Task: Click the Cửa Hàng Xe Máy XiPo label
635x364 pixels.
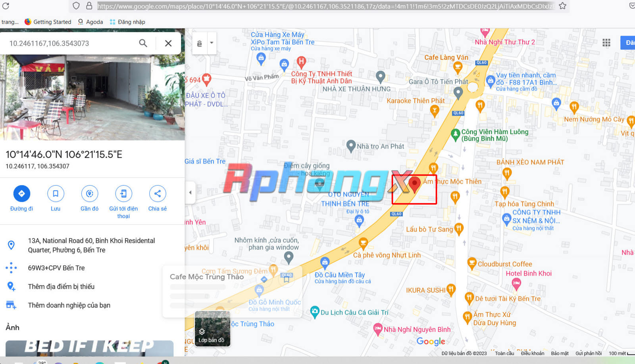Action: (283, 38)
